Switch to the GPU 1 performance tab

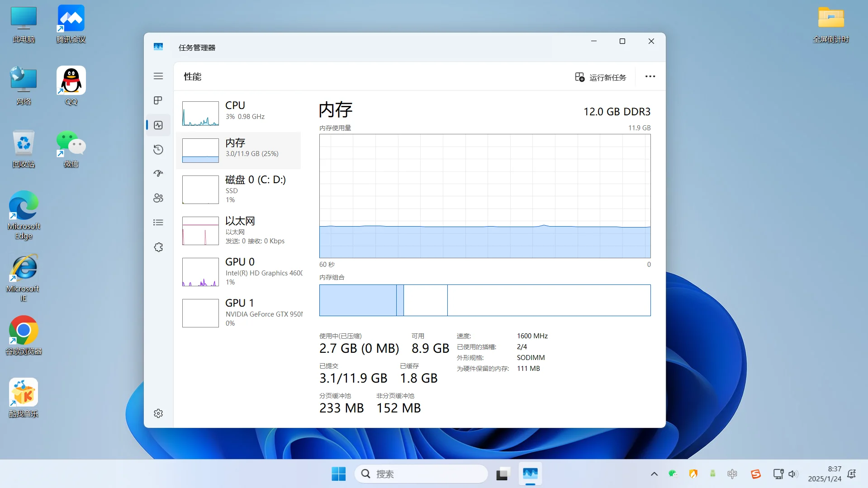pyautogui.click(x=239, y=312)
